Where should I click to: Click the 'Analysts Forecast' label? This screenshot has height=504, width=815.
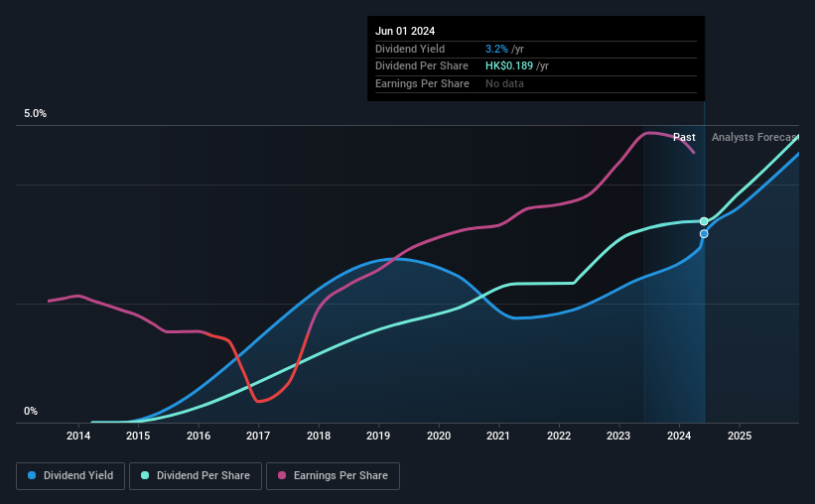coord(754,137)
